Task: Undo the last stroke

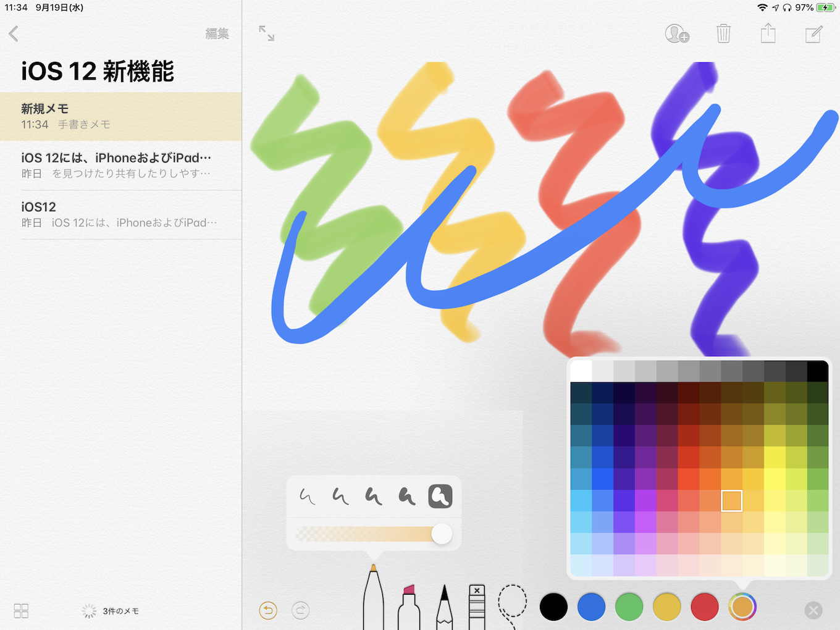Action: click(268, 611)
